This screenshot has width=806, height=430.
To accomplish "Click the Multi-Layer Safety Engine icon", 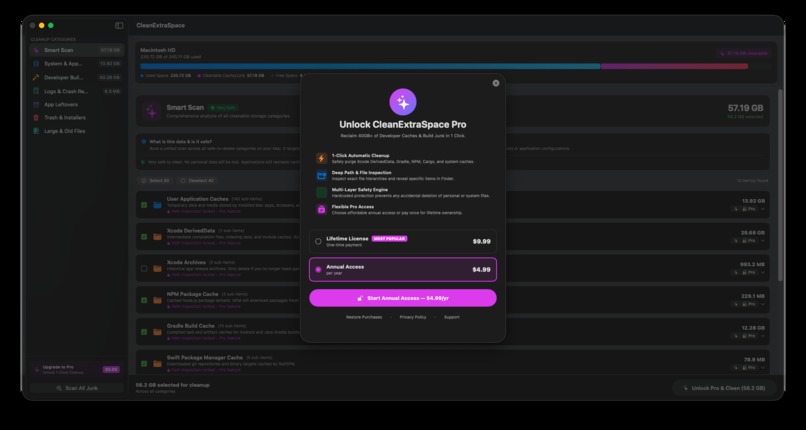I will (x=321, y=192).
